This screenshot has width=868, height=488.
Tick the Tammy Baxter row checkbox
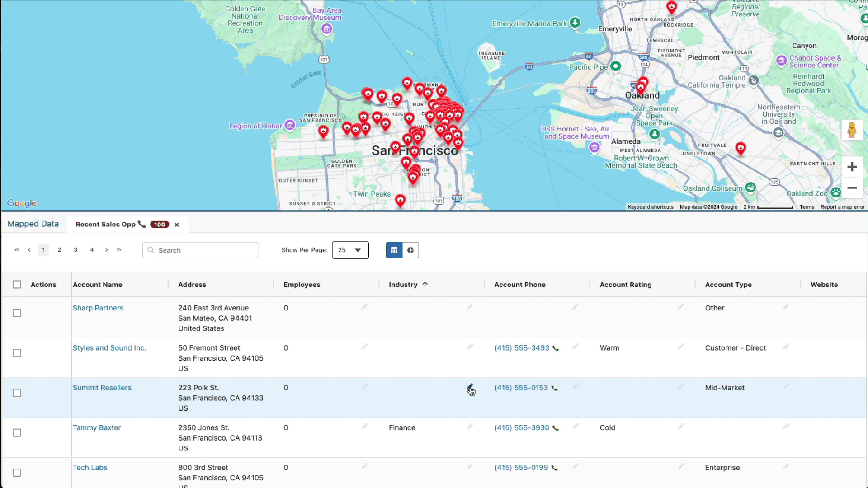(x=17, y=433)
